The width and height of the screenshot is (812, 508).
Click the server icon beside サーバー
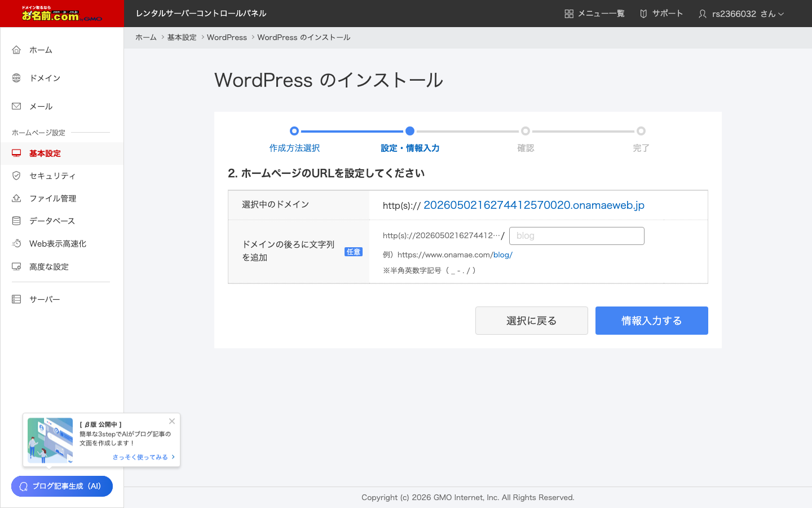(x=16, y=299)
